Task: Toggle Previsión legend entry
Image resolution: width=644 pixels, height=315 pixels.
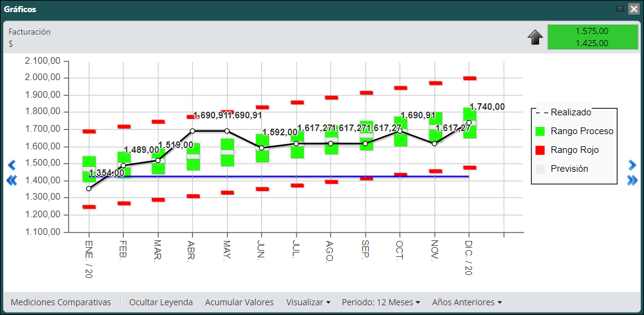Action: coord(562,169)
